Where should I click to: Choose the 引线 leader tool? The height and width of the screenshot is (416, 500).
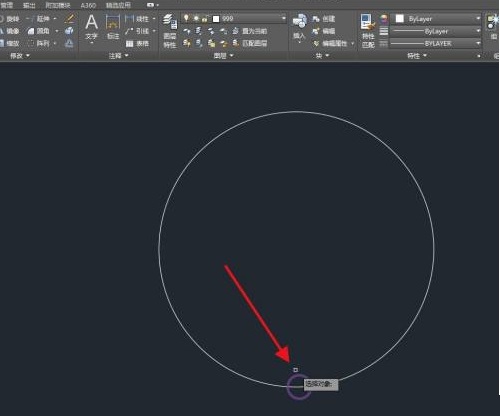137,31
